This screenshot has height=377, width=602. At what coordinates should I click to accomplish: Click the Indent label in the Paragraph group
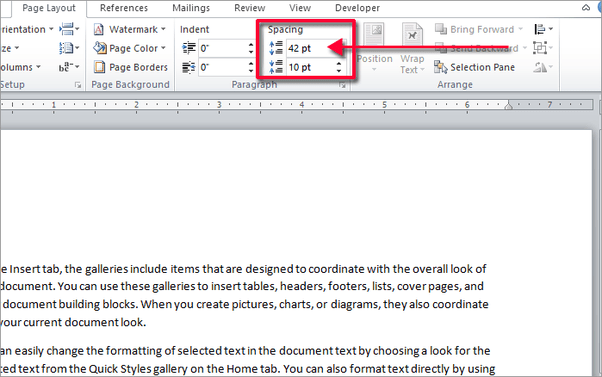click(x=194, y=30)
